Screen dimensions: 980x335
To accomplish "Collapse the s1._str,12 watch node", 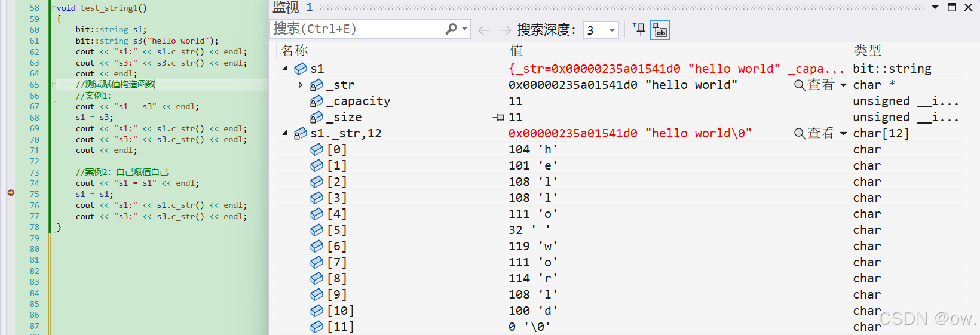I will click(285, 133).
